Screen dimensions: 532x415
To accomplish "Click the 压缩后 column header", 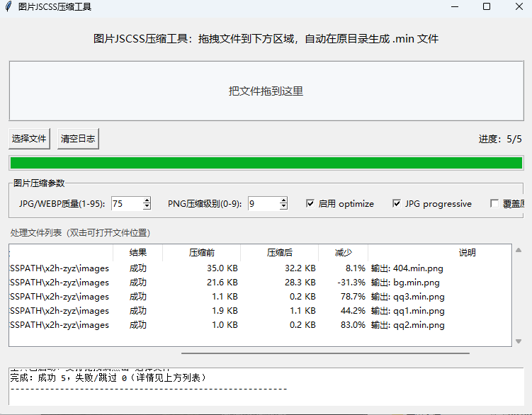I will tap(279, 252).
